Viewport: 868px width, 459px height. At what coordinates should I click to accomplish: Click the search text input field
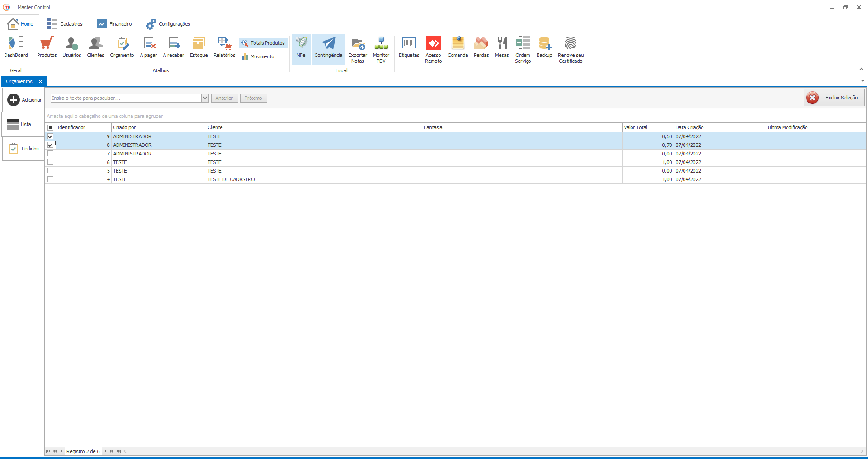coord(126,98)
